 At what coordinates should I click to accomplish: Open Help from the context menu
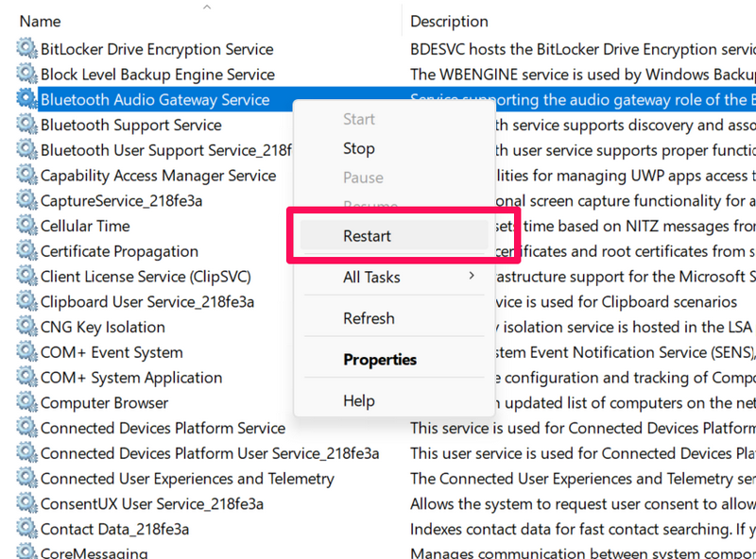click(359, 401)
